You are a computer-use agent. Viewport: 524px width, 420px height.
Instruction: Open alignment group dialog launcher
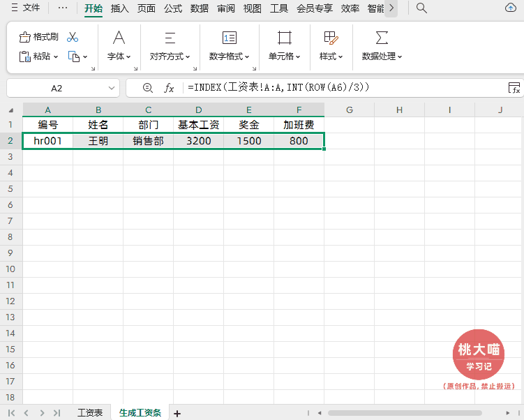tap(195, 68)
